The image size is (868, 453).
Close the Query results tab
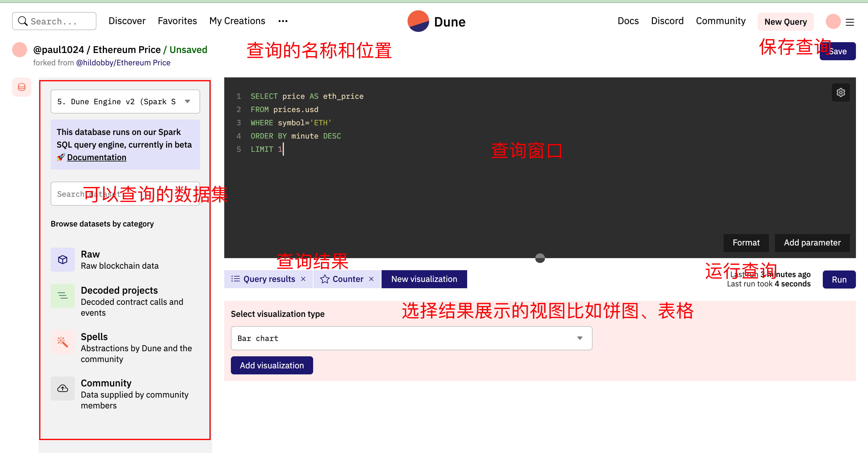click(x=303, y=279)
